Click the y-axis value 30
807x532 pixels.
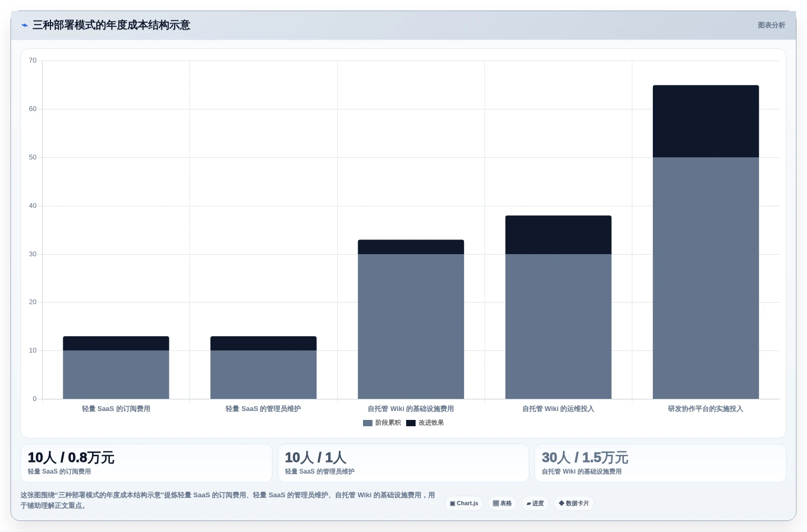[x=33, y=254]
